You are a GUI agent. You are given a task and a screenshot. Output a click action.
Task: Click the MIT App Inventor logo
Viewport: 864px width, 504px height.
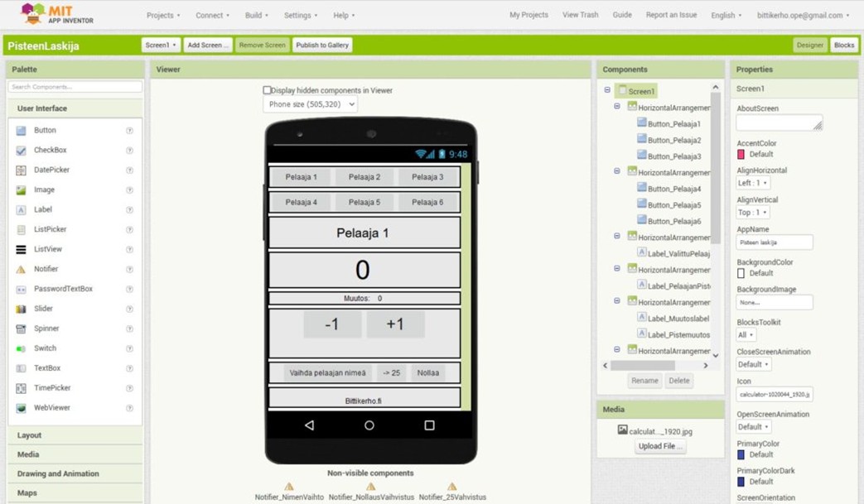tap(57, 14)
